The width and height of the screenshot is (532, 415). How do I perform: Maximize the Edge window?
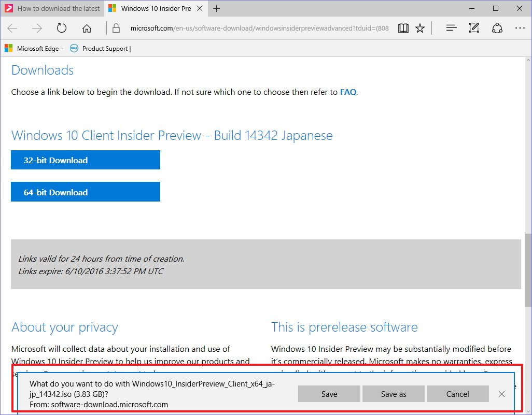(496, 8)
